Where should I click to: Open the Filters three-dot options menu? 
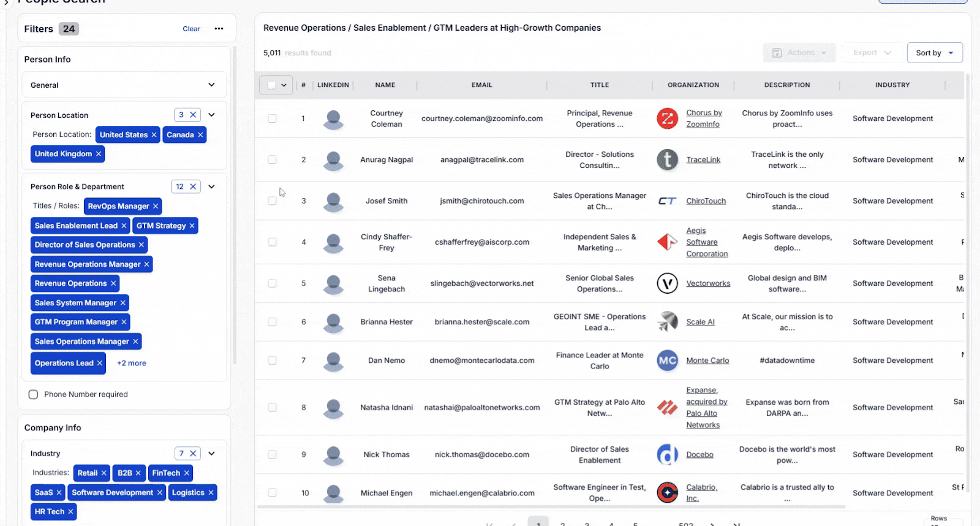[x=219, y=29]
